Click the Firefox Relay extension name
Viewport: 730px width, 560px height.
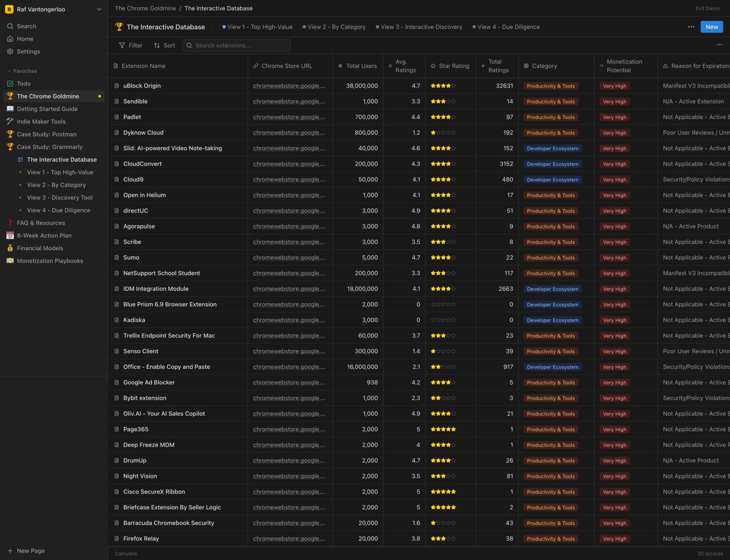[141, 539]
